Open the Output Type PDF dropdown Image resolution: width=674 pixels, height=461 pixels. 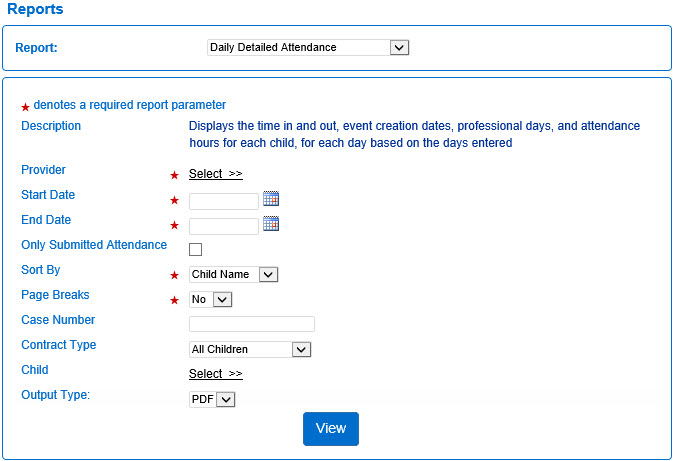[212, 399]
